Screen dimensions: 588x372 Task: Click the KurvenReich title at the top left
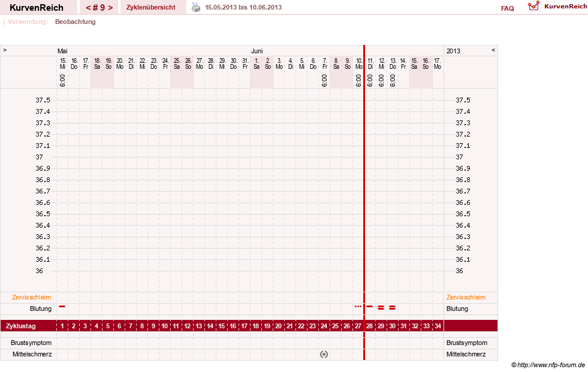[x=37, y=8]
